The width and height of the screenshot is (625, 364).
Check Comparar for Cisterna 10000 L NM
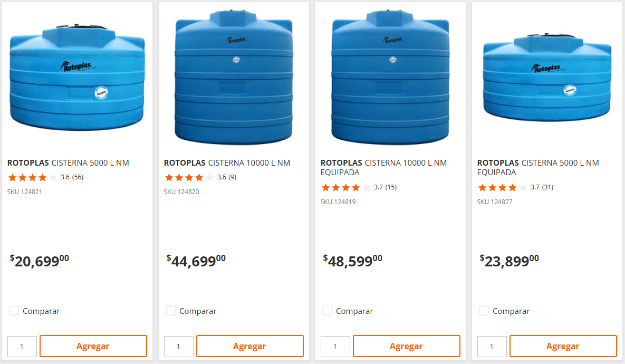(x=171, y=311)
